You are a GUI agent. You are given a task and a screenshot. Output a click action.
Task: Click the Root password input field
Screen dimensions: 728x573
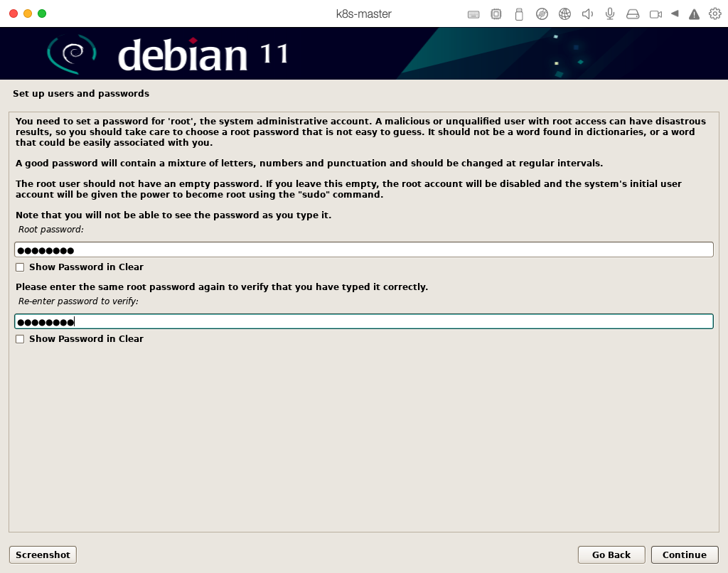pos(363,250)
